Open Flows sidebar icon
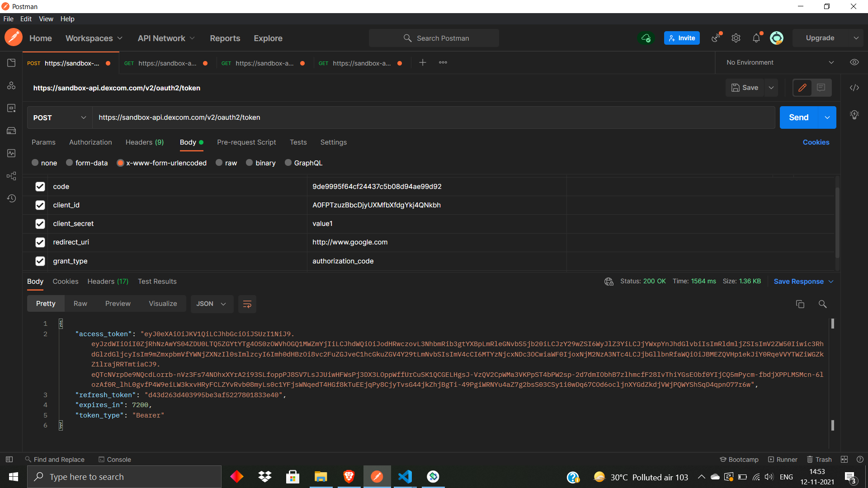 click(11, 176)
